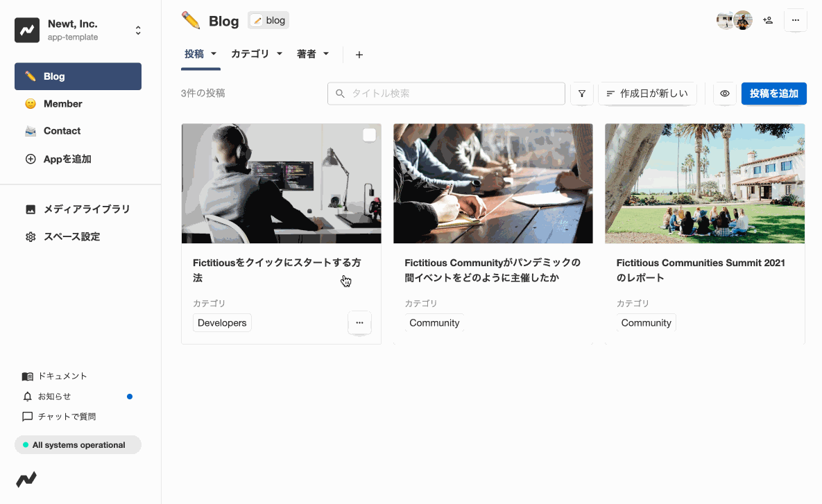Open the カテゴリ filter dropdown
The width and height of the screenshot is (822, 504).
[256, 53]
